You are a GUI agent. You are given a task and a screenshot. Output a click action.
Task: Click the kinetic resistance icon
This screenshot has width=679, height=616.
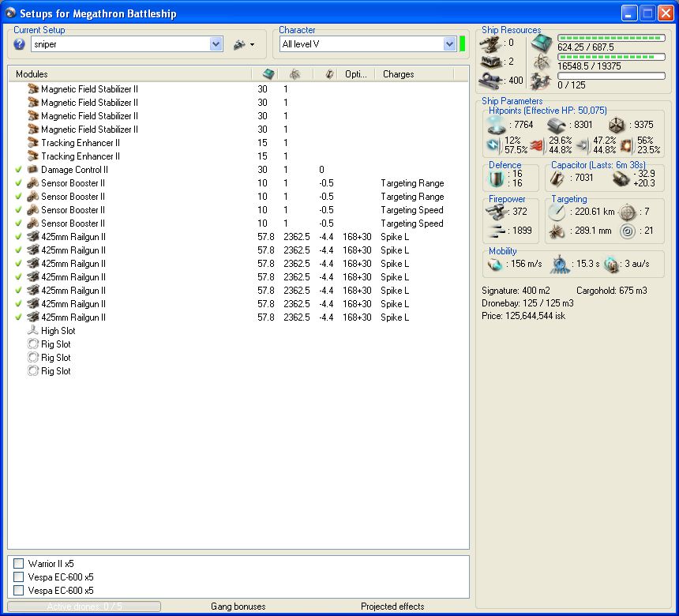click(x=583, y=145)
